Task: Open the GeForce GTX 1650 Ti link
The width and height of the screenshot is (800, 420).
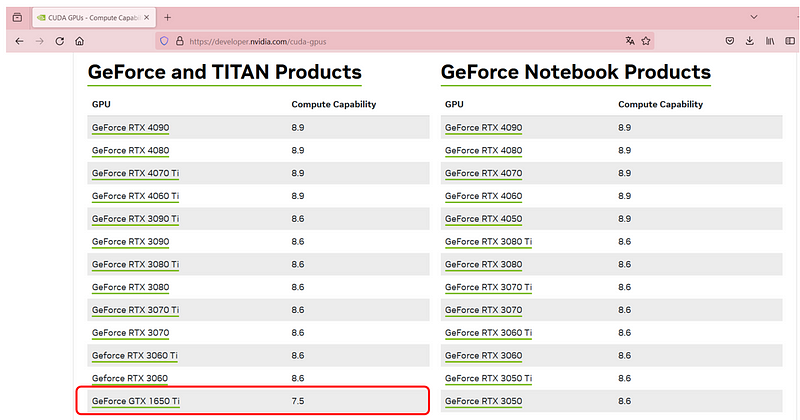Action: point(136,401)
